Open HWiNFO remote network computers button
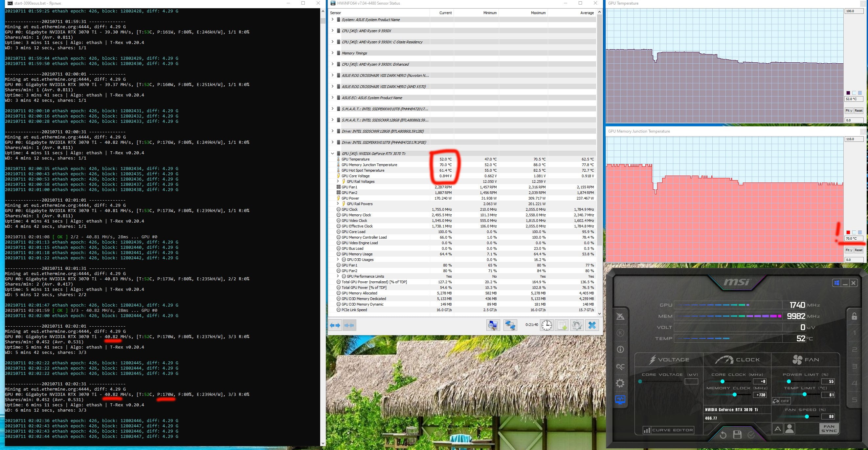Viewport: 868px width, 450px height. 510,325
